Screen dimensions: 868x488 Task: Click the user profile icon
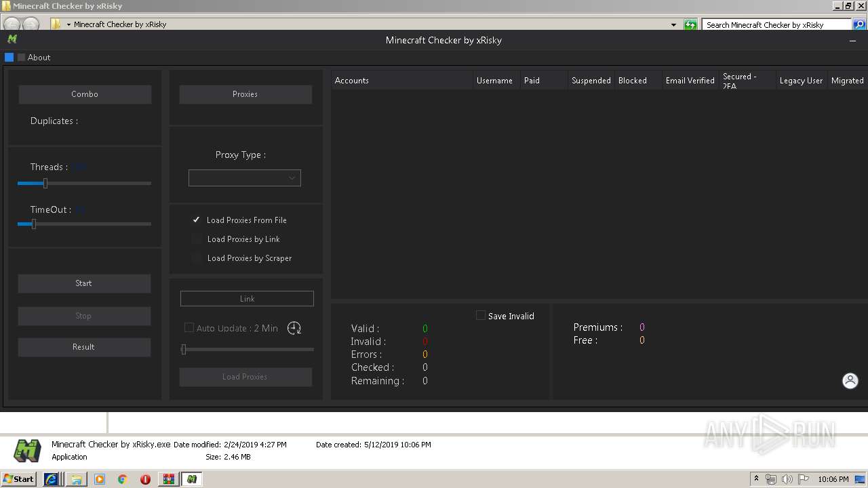coord(850,381)
